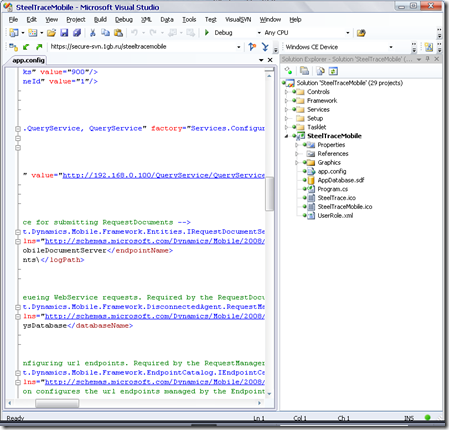Open the Debug configuration dropdown
449x430 pixels.
259,33
